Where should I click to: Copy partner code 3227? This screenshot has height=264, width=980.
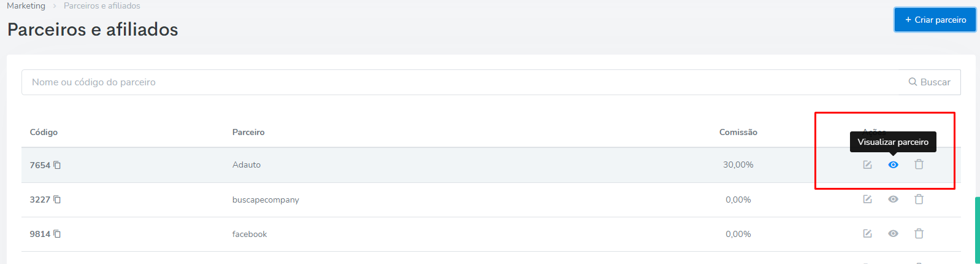point(57,200)
